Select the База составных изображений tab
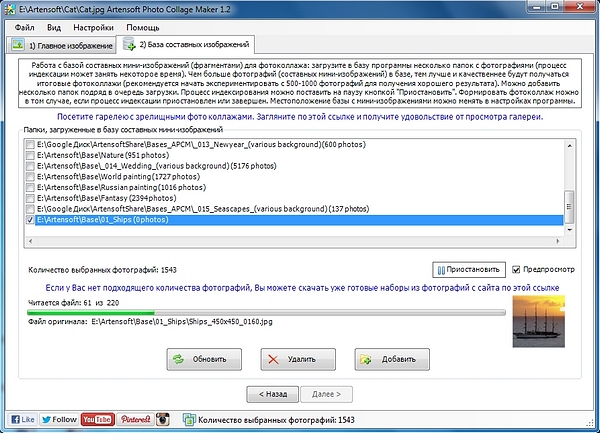This screenshot has width=600, height=433. click(x=186, y=45)
